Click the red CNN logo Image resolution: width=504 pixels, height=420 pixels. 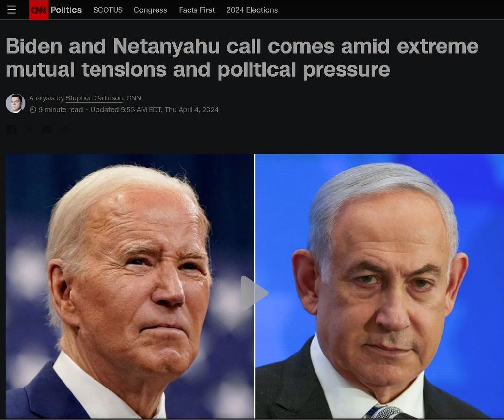point(38,10)
